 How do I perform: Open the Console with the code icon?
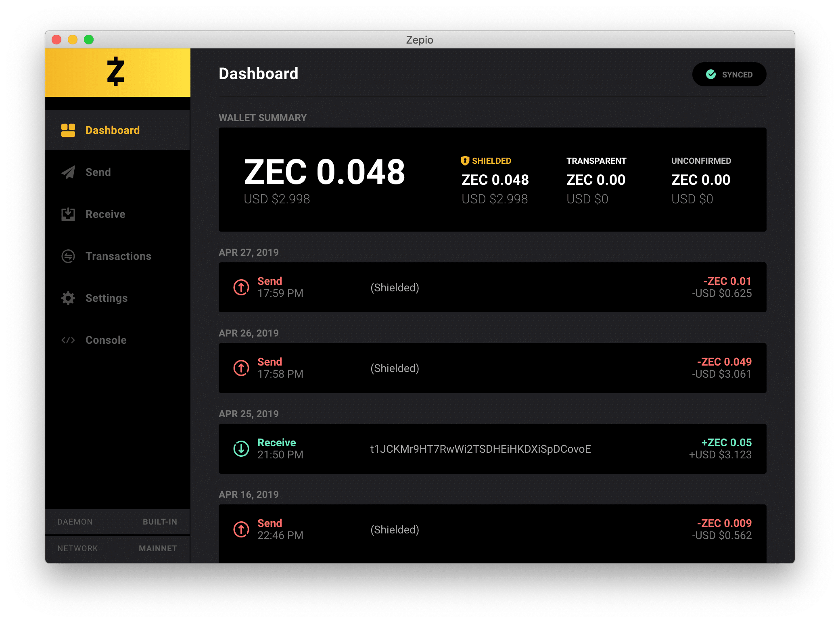tap(69, 340)
